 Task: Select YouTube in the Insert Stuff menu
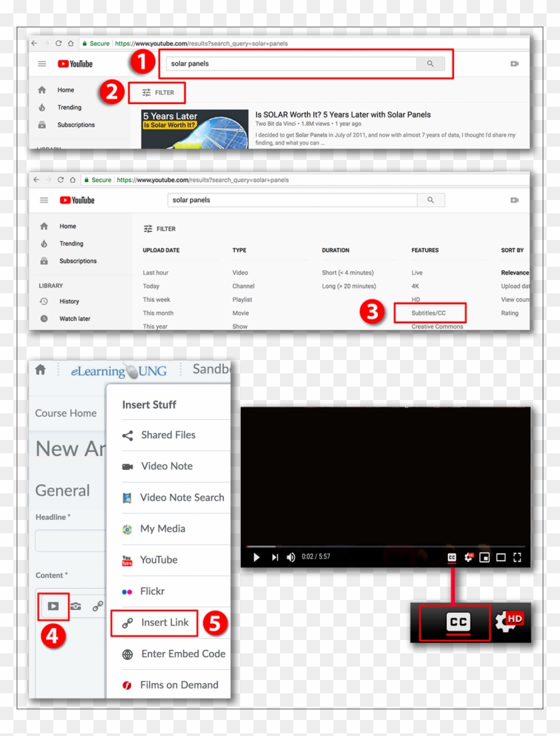click(x=158, y=560)
